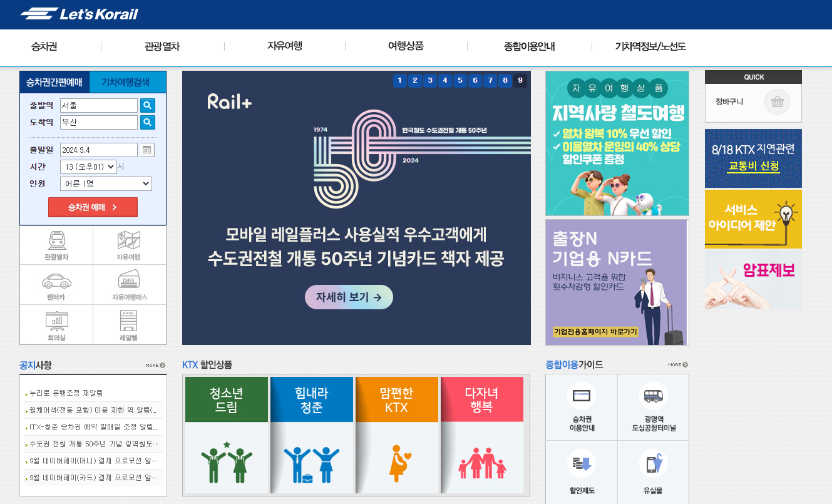Click the departure date field 2024.9.4

(x=99, y=150)
